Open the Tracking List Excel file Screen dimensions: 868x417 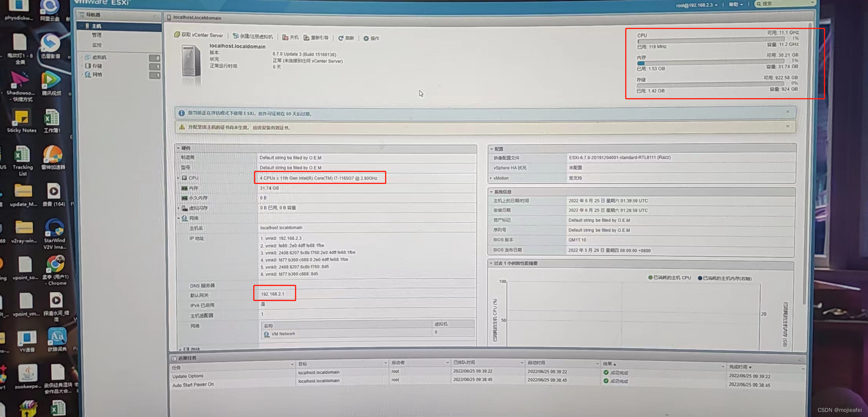(22, 160)
